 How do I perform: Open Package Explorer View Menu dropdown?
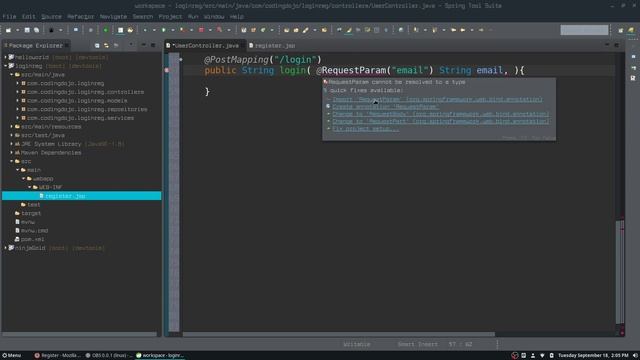(131, 45)
